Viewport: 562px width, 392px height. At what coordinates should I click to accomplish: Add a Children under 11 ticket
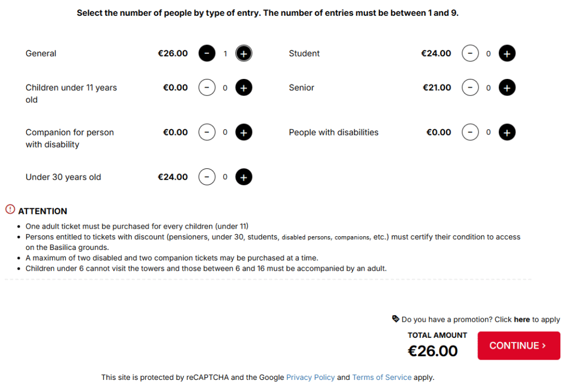tap(244, 88)
